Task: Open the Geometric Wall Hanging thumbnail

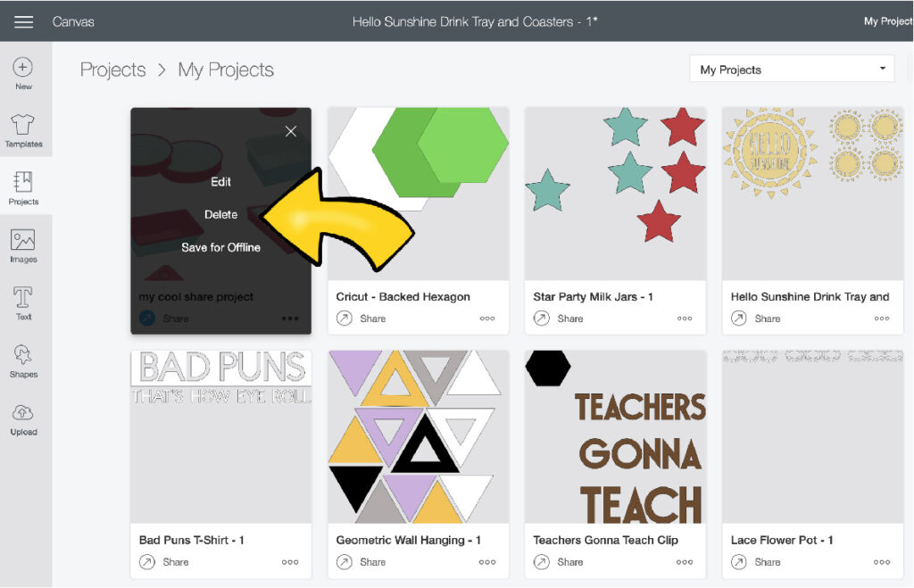Action: click(419, 436)
